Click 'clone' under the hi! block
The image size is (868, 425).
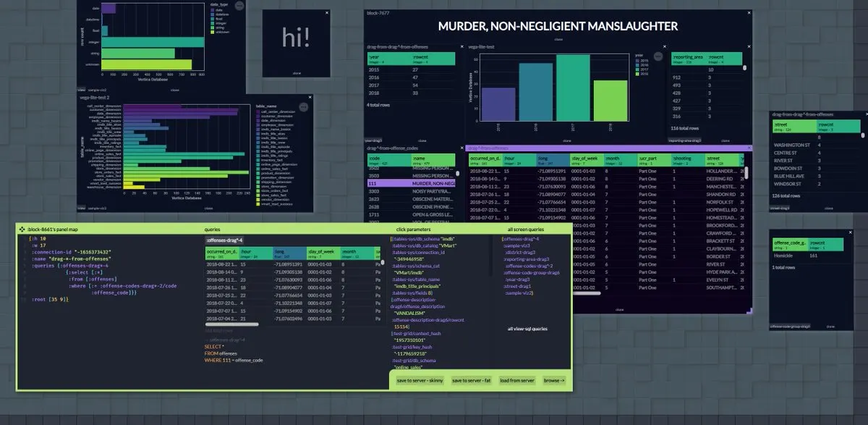(297, 73)
